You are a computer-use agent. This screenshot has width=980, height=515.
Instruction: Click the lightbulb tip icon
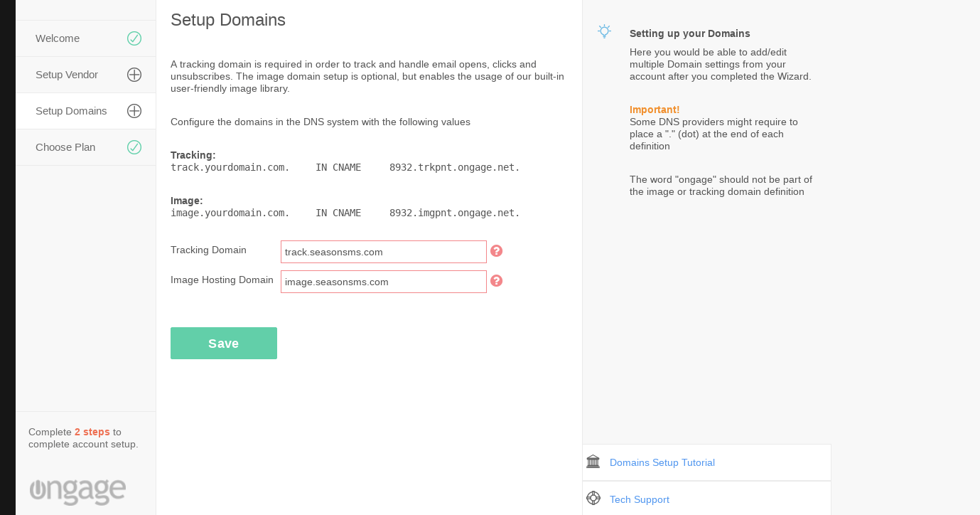point(604,31)
